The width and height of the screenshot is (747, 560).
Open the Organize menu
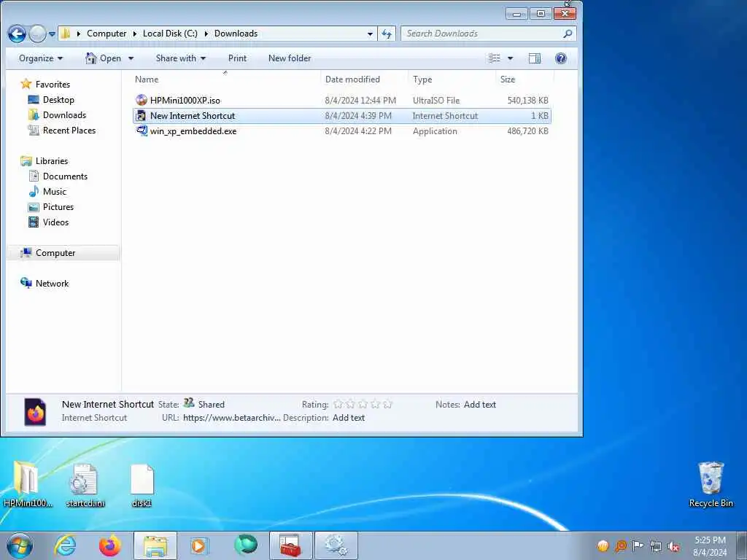pyautogui.click(x=41, y=58)
